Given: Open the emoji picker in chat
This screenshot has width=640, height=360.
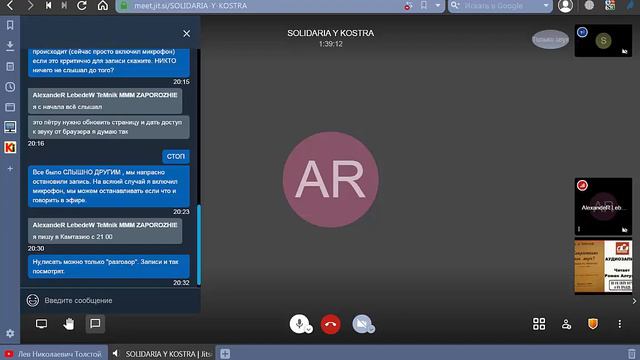Looking at the screenshot, I should (33, 300).
